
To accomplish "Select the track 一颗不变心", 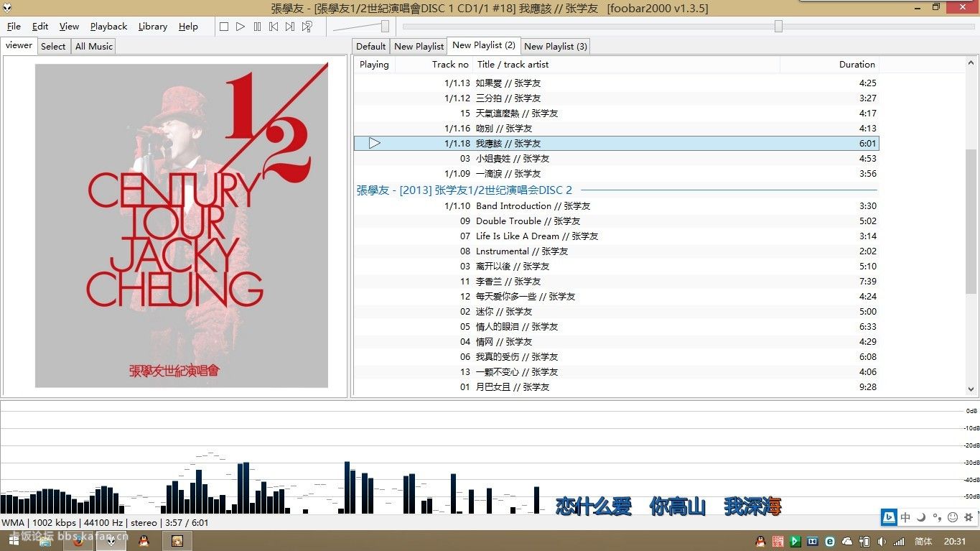I will [616, 372].
